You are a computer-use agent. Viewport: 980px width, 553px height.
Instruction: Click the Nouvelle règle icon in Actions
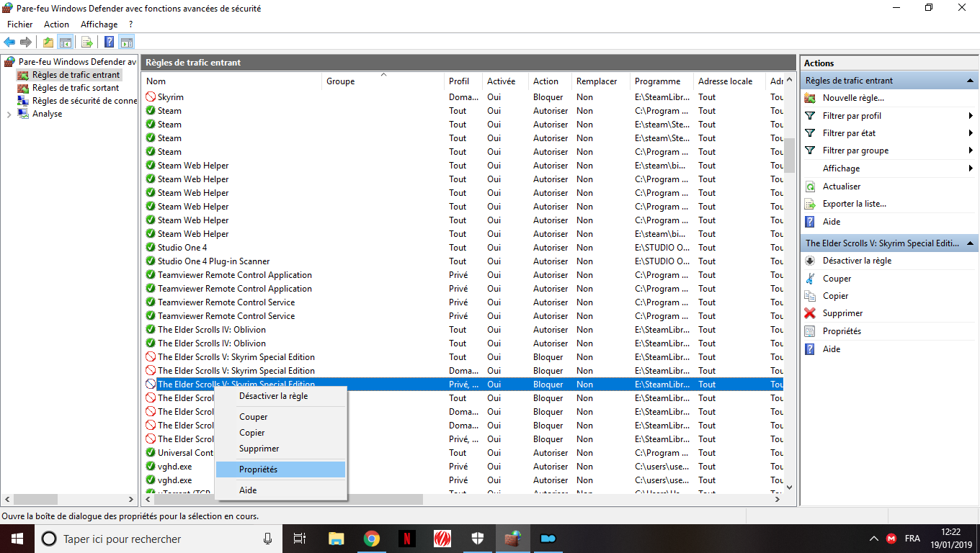[810, 98]
